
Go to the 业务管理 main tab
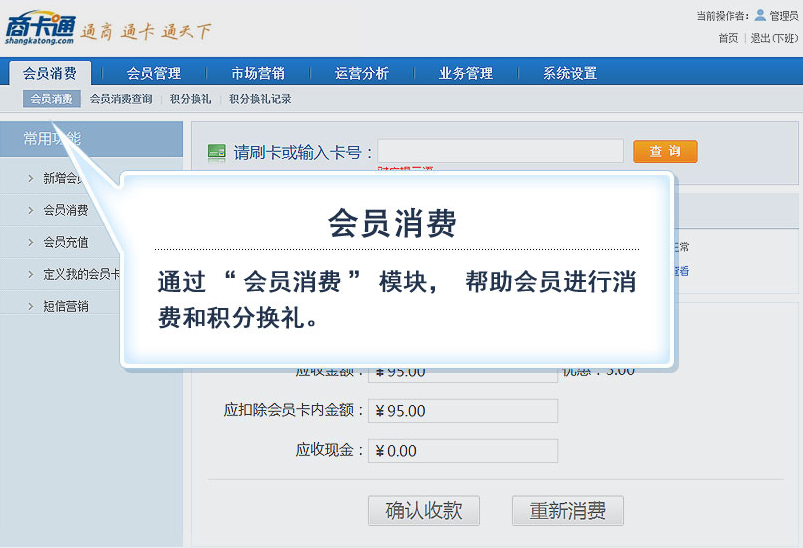tap(465, 73)
